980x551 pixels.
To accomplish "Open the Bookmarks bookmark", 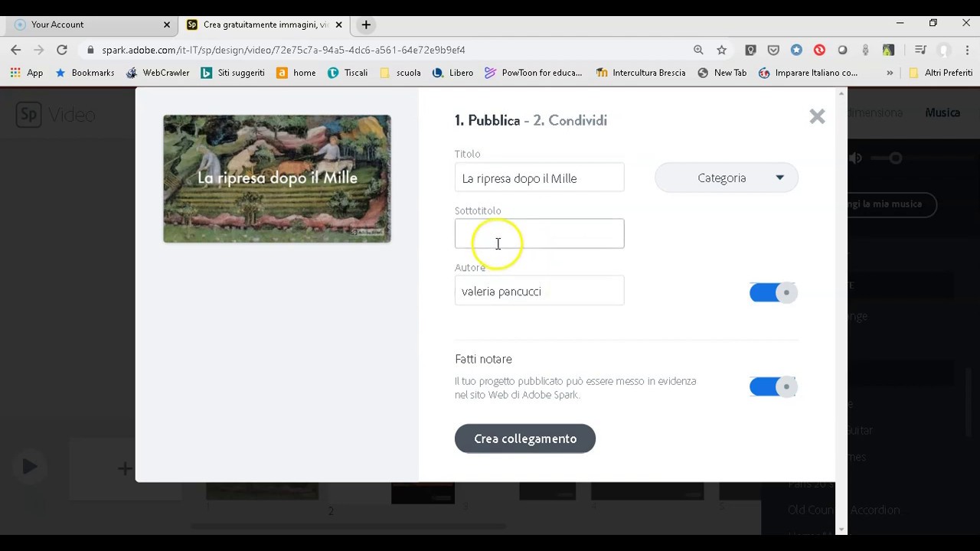I will pyautogui.click(x=85, y=73).
